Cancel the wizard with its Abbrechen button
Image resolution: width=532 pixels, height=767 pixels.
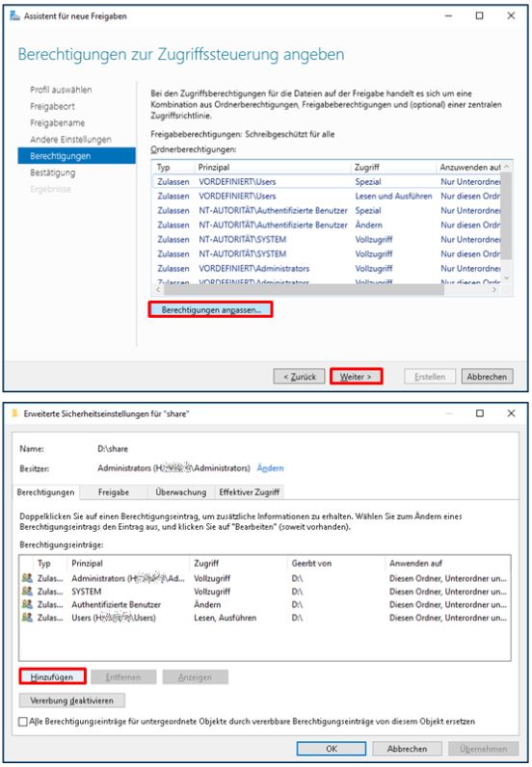487,377
